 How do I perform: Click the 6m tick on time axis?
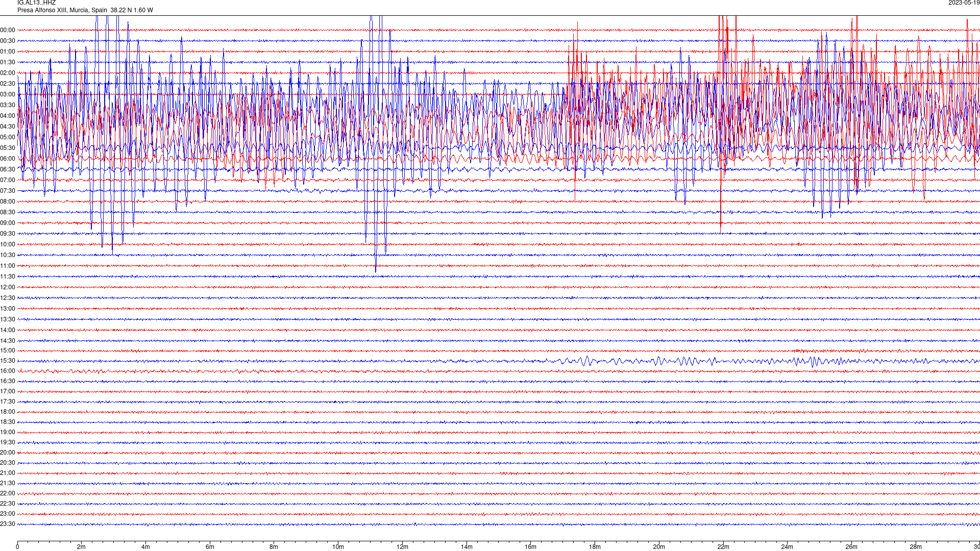tap(210, 547)
